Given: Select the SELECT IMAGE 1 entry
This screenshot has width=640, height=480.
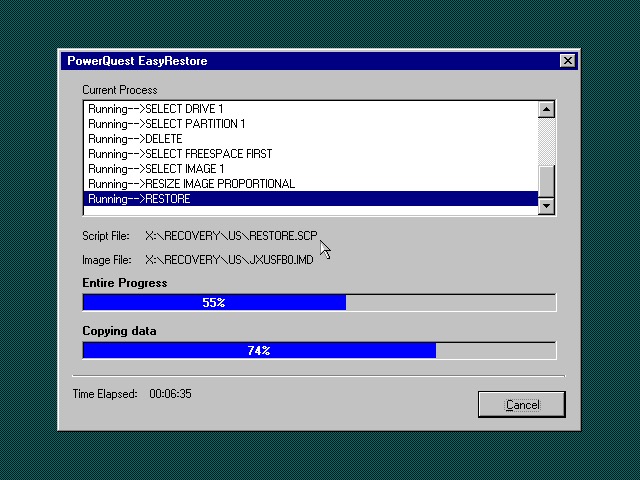Looking at the screenshot, I should (x=156, y=169).
